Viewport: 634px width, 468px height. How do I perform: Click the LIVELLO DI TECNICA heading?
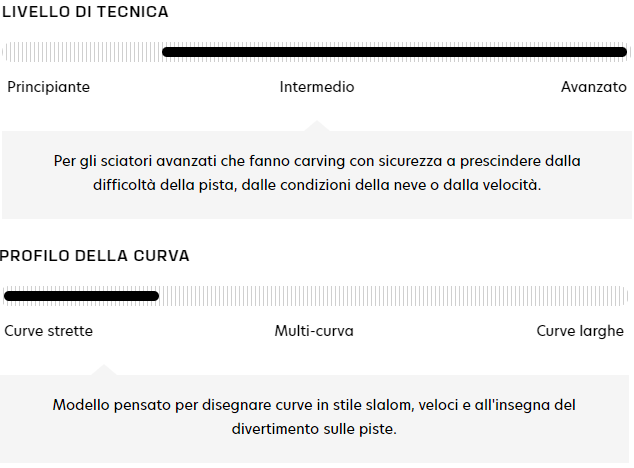click(x=85, y=12)
